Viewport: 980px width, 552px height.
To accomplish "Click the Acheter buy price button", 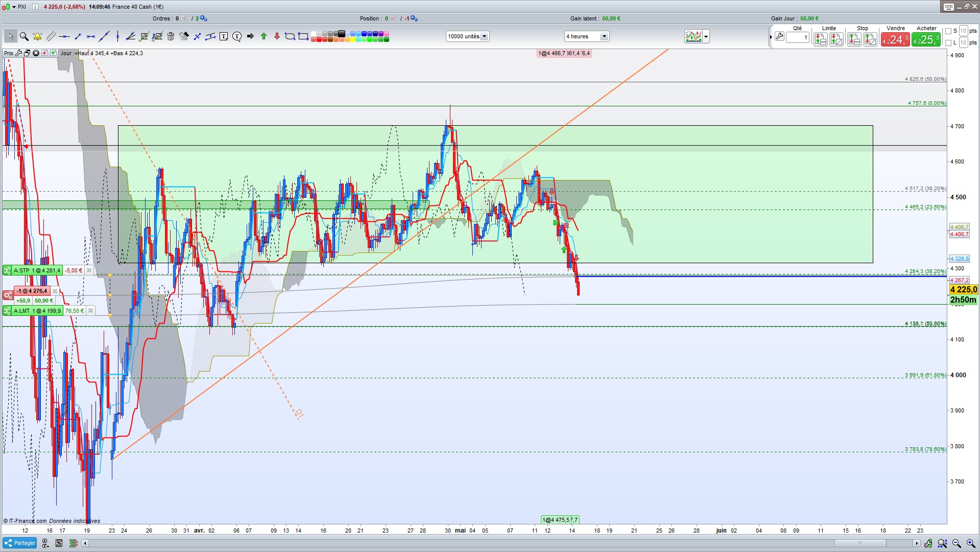I will pyautogui.click(x=926, y=39).
